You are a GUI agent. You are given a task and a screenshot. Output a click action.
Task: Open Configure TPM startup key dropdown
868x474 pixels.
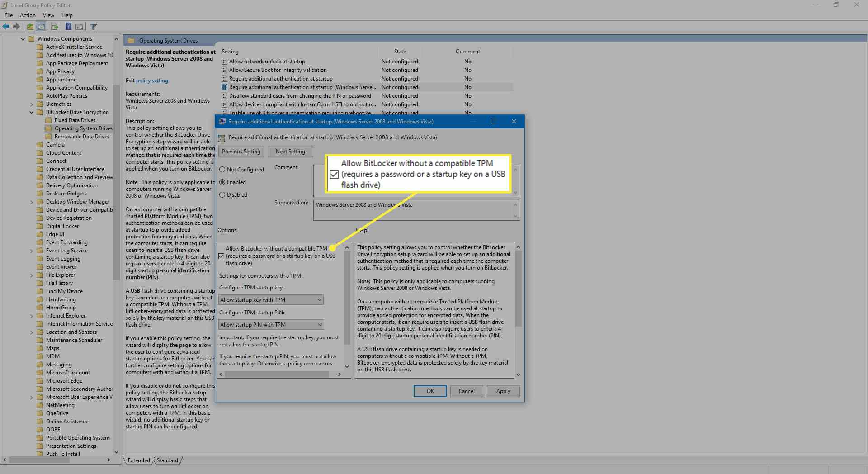click(x=271, y=300)
